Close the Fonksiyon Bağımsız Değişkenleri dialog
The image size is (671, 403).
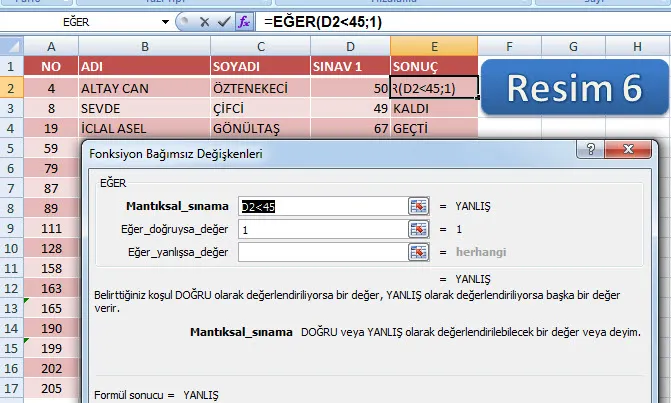click(633, 149)
